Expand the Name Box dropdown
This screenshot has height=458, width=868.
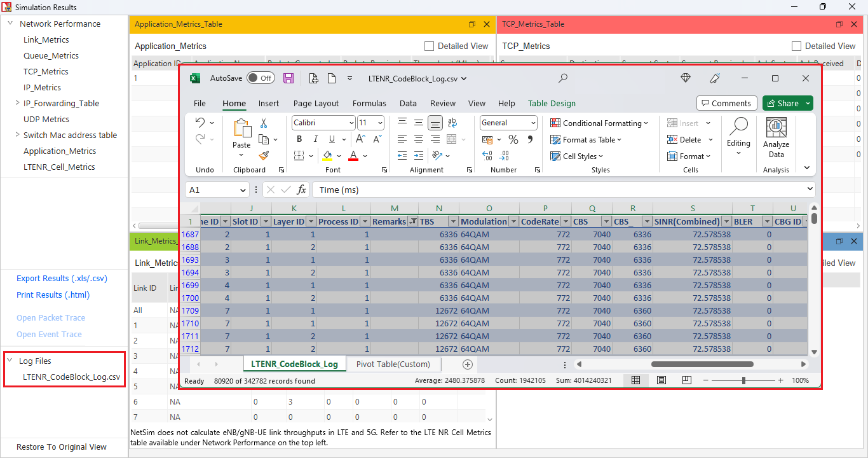point(243,190)
